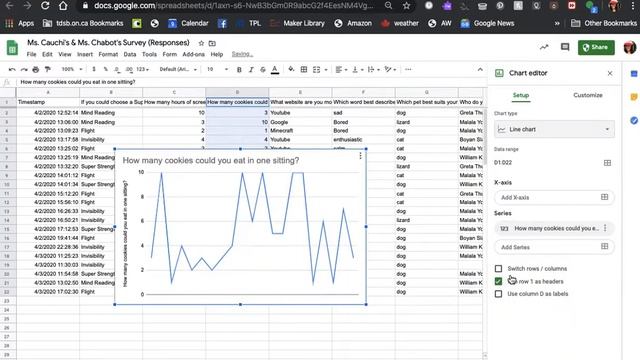Go to browser home page
640x360 pixels.
click(x=63, y=6)
